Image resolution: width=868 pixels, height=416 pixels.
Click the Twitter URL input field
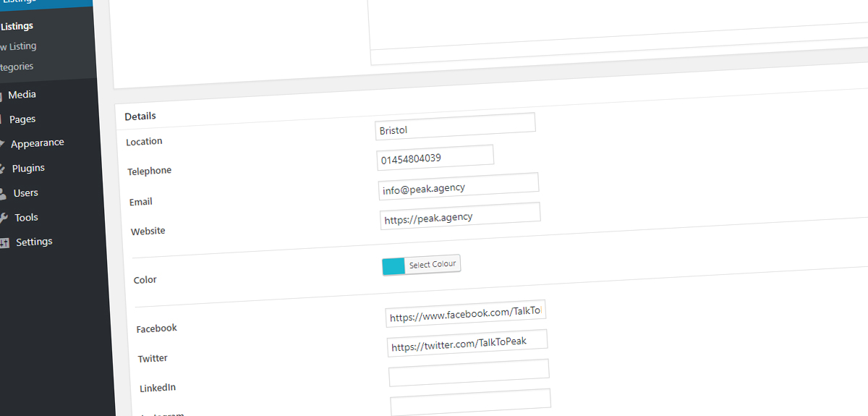coord(467,344)
